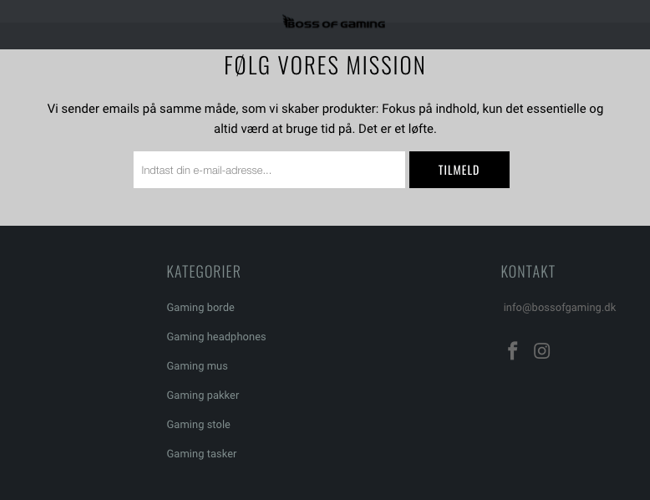Go to Gaming headphones category
650x500 pixels.
click(216, 337)
